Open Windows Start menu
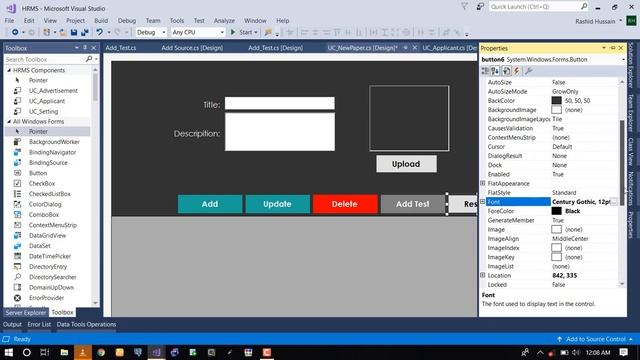Viewport: 640px width, 360px height. click(x=9, y=352)
